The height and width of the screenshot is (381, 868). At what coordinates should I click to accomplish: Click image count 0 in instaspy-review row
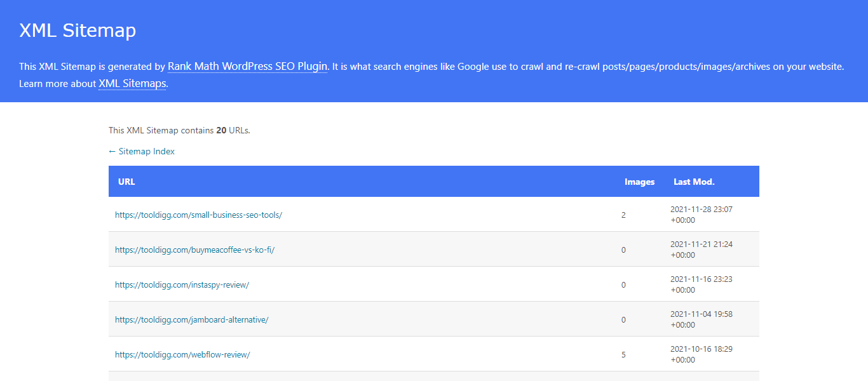(x=623, y=284)
